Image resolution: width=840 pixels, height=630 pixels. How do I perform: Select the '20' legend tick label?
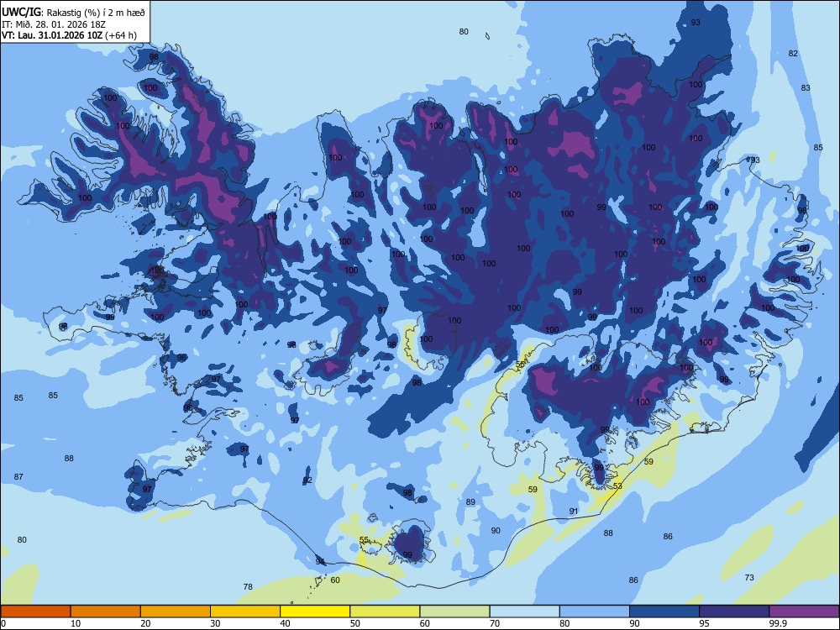(x=145, y=623)
